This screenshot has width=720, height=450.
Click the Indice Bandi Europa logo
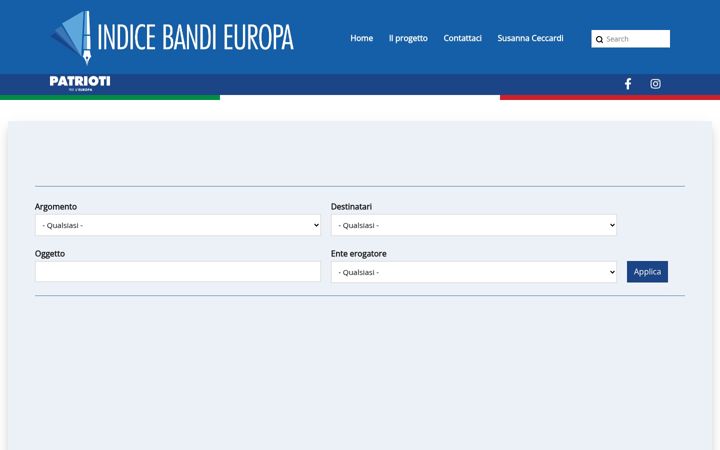pyautogui.click(x=172, y=37)
